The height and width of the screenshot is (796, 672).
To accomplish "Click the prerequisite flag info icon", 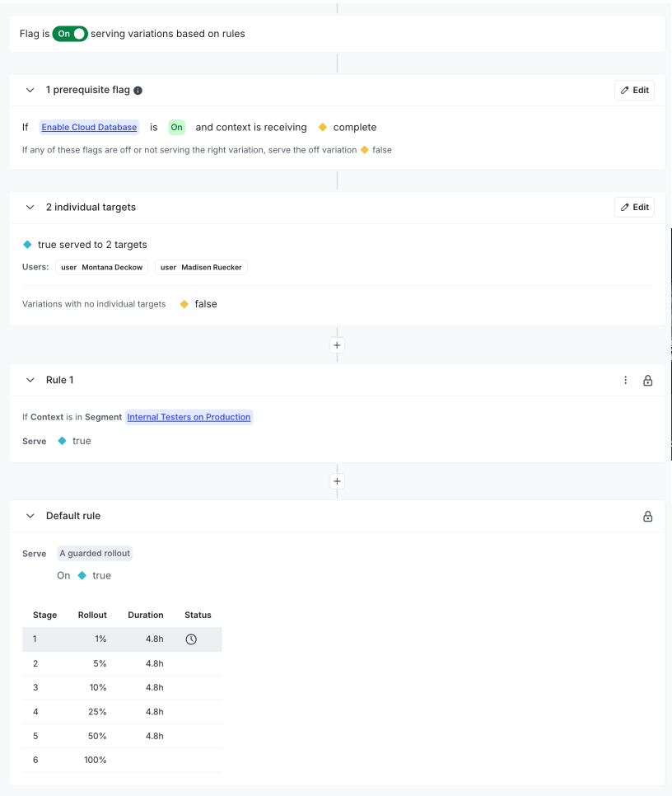I will tap(138, 91).
